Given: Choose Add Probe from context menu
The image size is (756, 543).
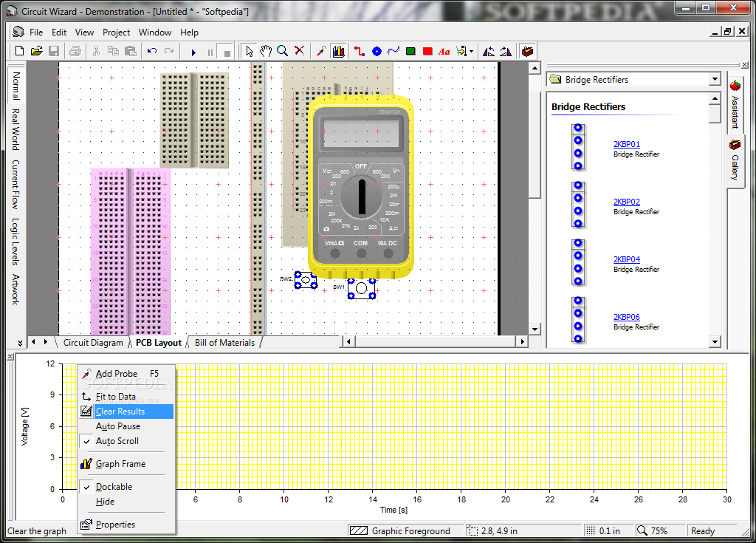Looking at the screenshot, I should 126,374.
